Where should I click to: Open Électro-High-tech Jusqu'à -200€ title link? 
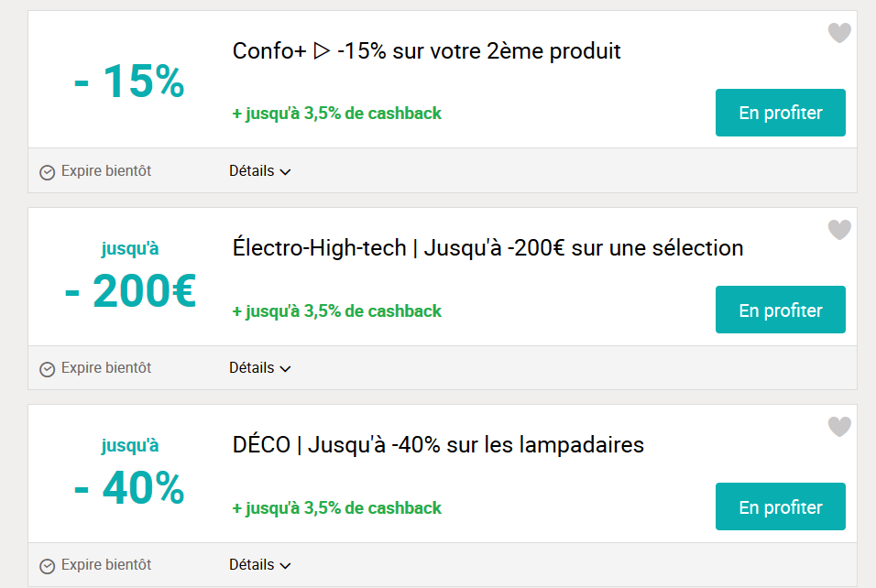[x=487, y=248]
